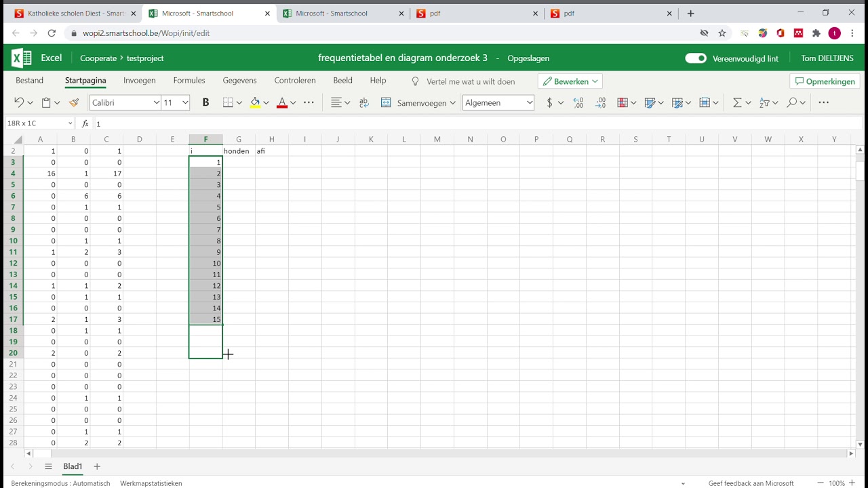Viewport: 868px width, 488px height.
Task: Expand the paste options arrow
Action: tap(57, 103)
